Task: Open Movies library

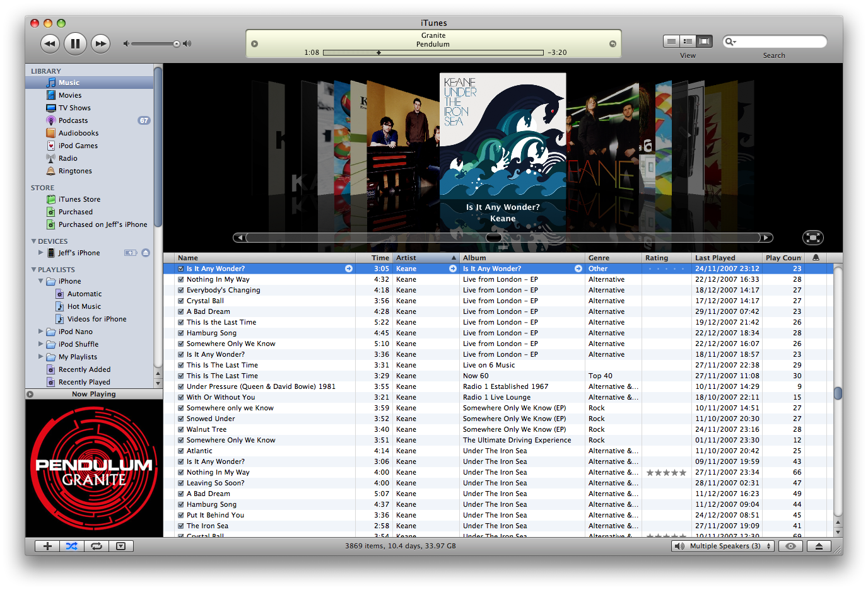Action: click(90, 95)
